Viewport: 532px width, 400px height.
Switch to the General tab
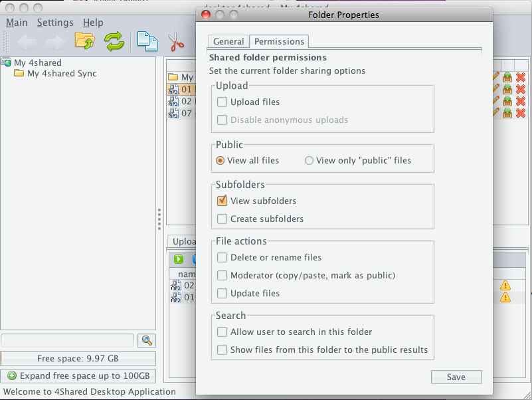pyautogui.click(x=228, y=41)
